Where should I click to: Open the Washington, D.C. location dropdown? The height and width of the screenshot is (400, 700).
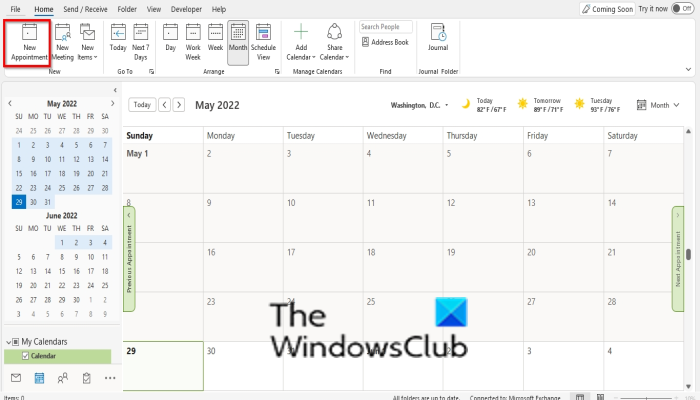420,105
